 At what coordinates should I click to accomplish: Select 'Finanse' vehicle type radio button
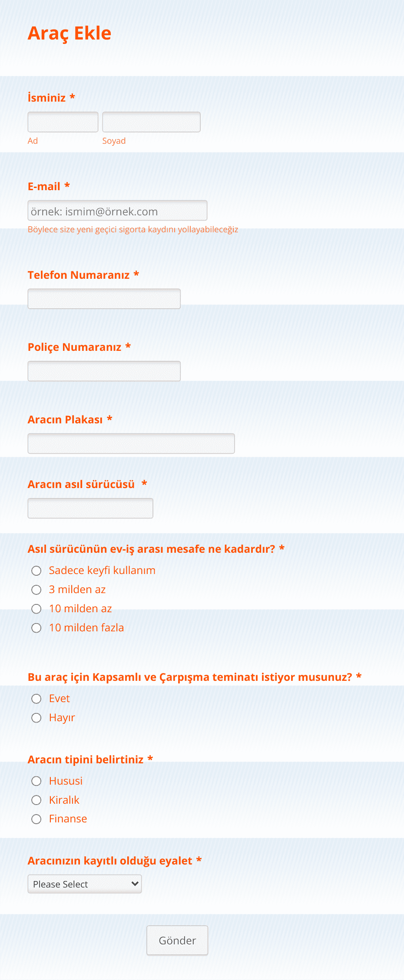tap(36, 819)
